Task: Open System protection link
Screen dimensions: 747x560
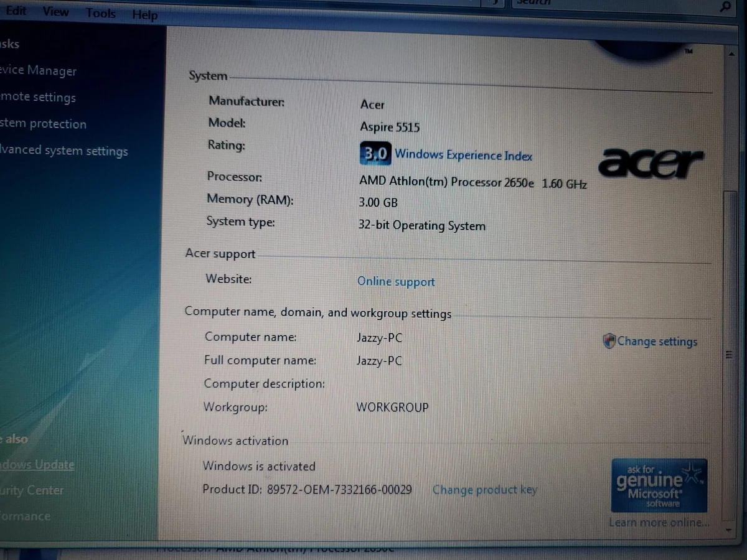Action: coord(43,123)
